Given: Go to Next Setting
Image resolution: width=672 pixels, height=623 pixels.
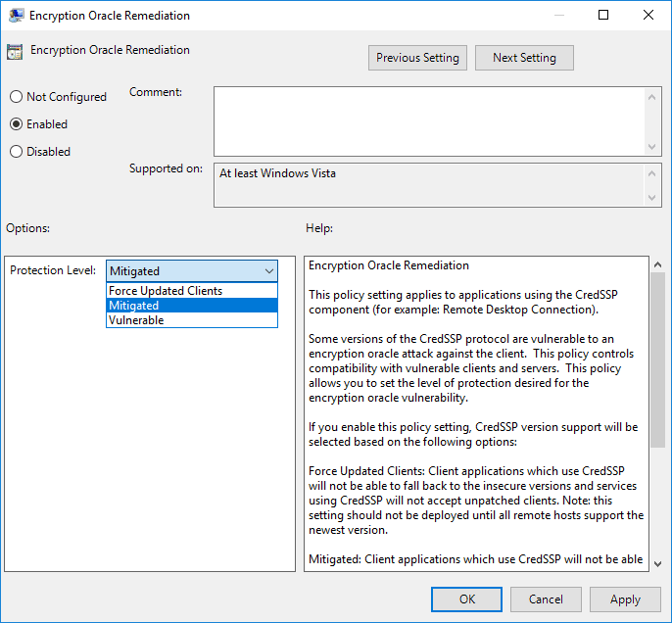Looking at the screenshot, I should pos(524,58).
